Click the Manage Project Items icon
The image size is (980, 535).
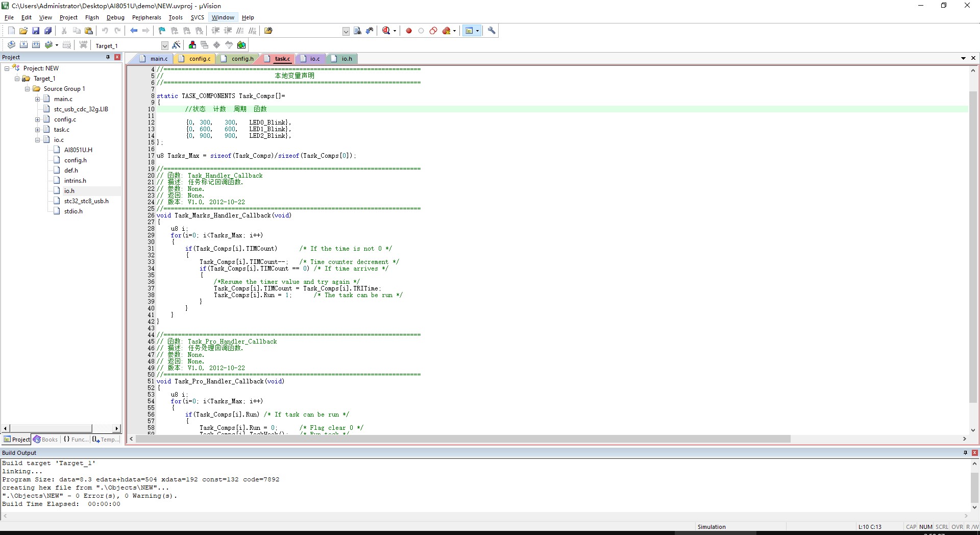point(192,45)
